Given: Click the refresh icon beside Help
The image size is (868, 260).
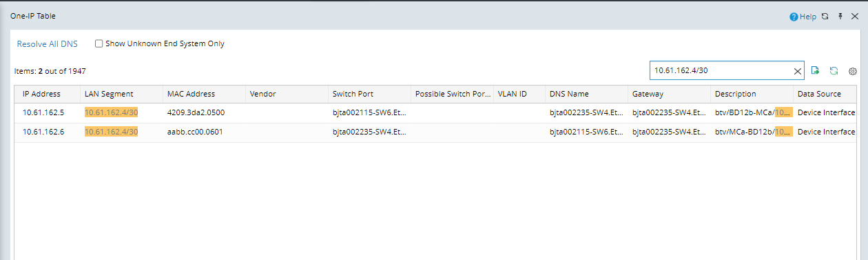Looking at the screenshot, I should pos(825,17).
